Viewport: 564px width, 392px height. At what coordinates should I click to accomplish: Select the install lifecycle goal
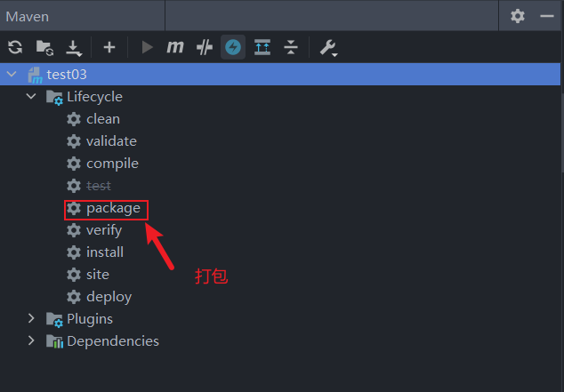click(105, 252)
